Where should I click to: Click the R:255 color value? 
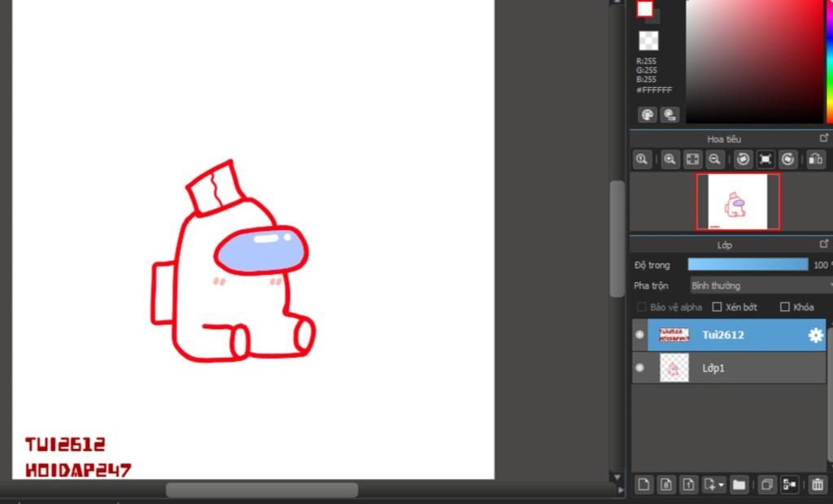pyautogui.click(x=646, y=61)
